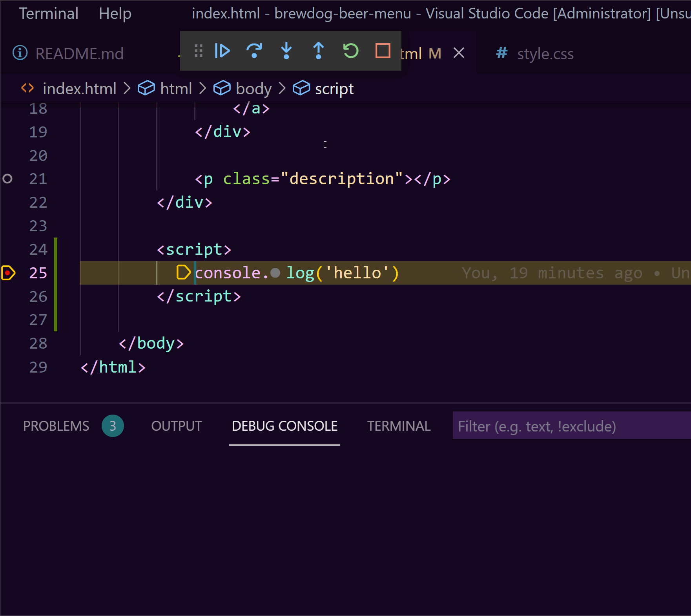This screenshot has height=616, width=691.
Task: Open the Terminal menu
Action: pyautogui.click(x=49, y=14)
